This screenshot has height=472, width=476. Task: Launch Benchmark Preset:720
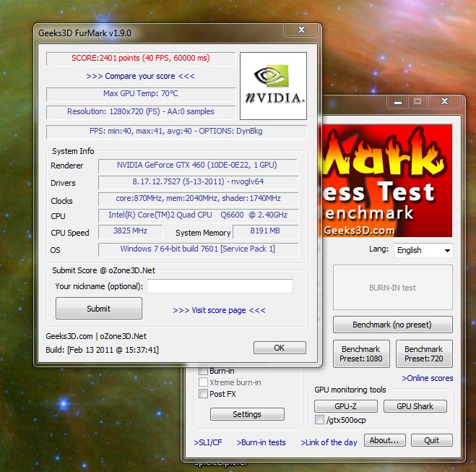tap(424, 354)
